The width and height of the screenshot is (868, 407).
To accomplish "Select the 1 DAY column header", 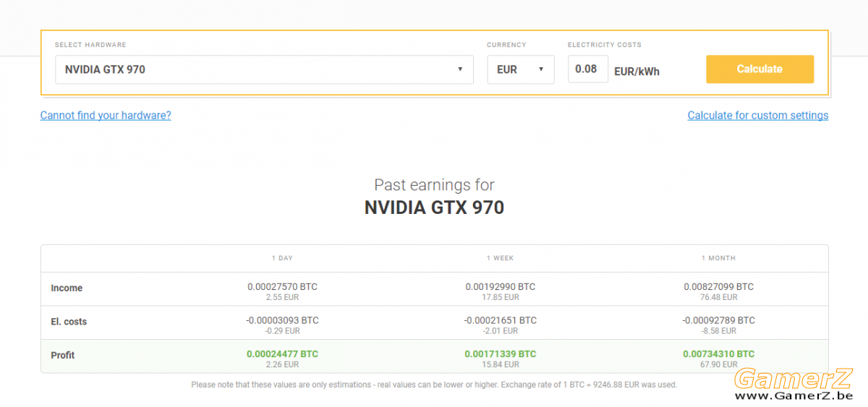I will click(x=282, y=258).
